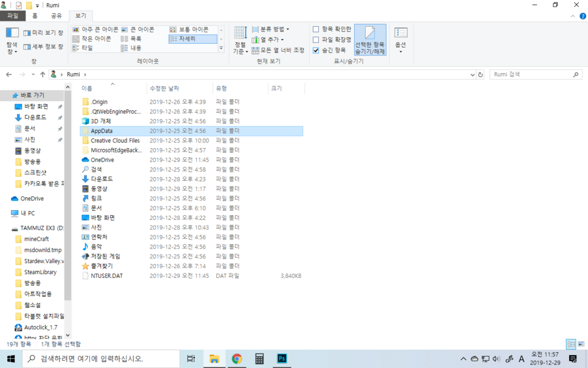This screenshot has width=588, height=368.
Task: Sort by the 이름 (Name) column header
Action: (113, 88)
